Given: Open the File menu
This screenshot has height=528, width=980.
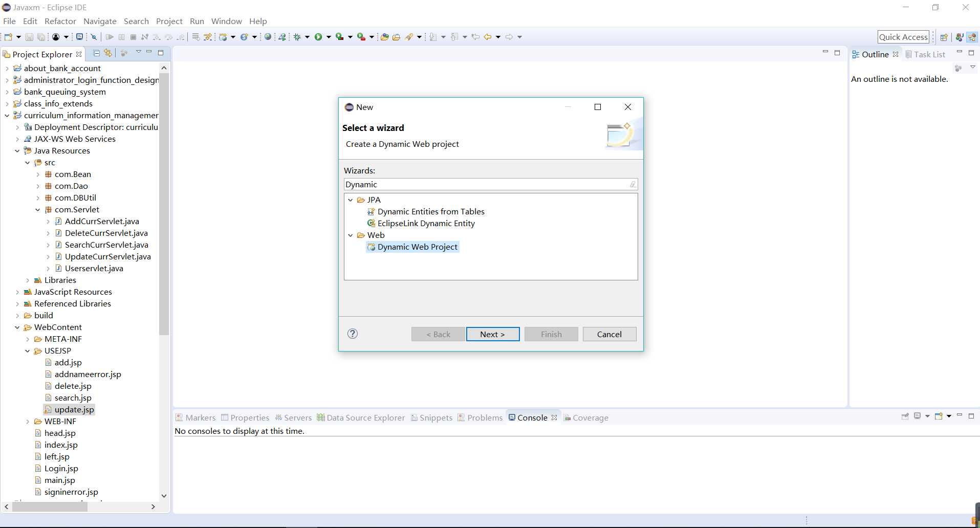Looking at the screenshot, I should [x=9, y=21].
